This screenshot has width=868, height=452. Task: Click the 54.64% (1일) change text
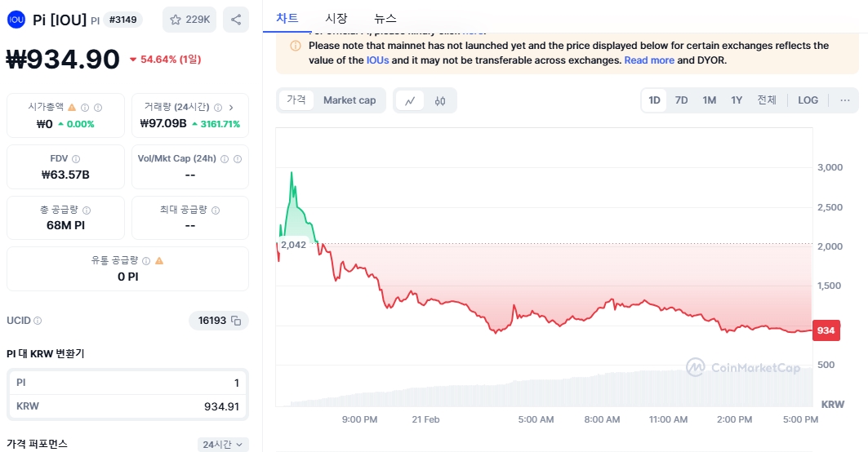pos(166,60)
